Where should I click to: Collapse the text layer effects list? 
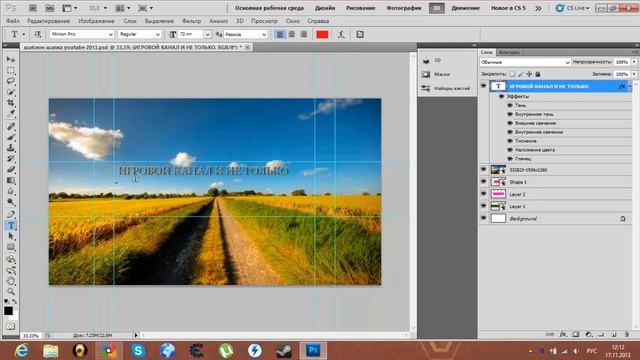tap(630, 86)
